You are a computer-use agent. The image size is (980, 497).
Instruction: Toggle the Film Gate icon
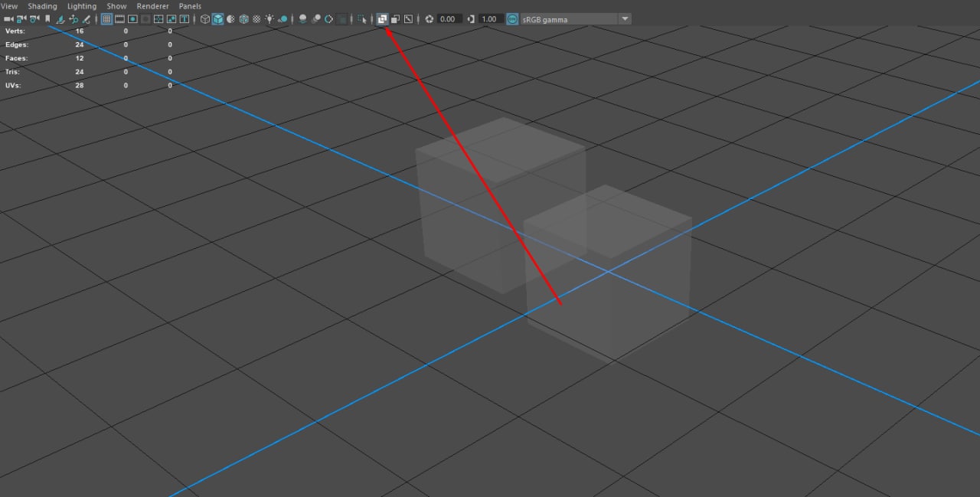coord(119,19)
